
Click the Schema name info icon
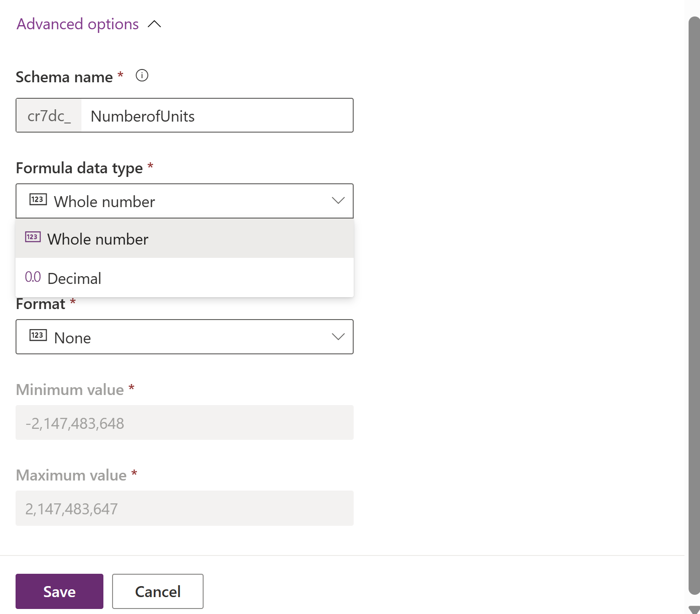pos(142,76)
